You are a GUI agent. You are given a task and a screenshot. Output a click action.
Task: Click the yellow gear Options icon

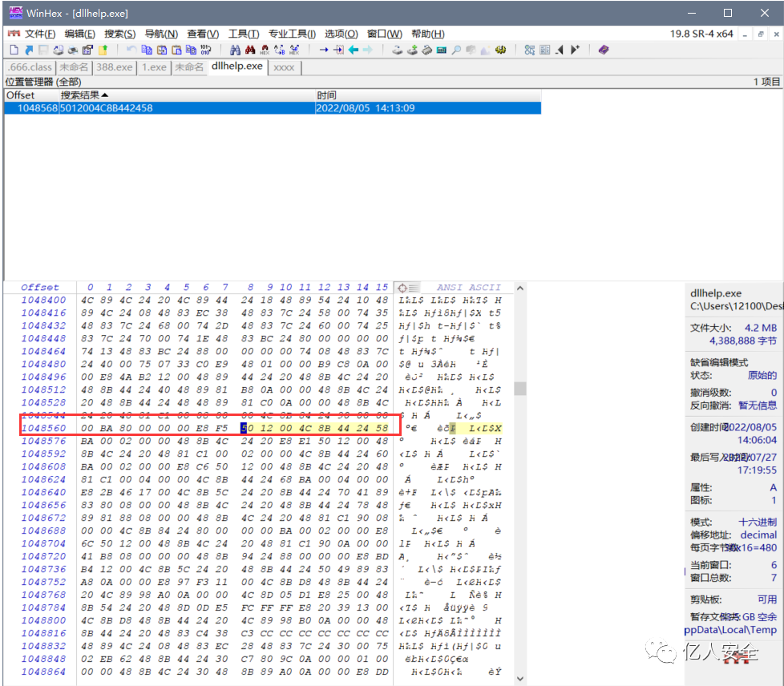point(500,50)
